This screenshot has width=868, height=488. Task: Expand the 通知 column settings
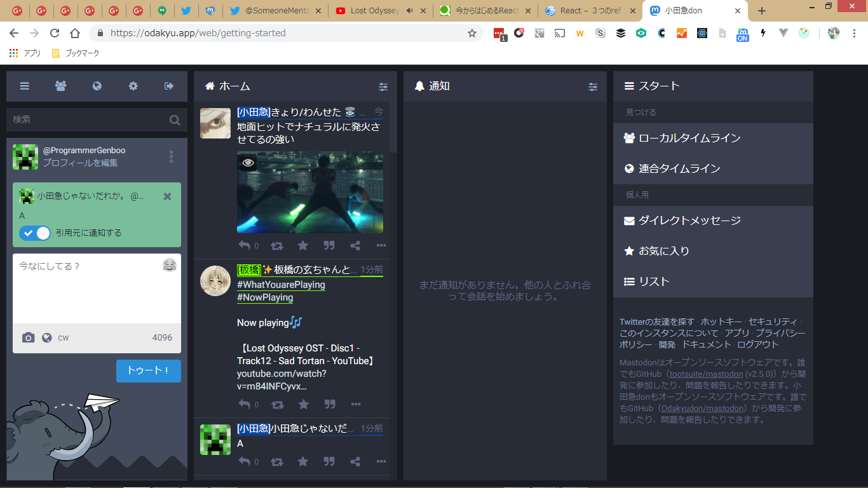593,87
